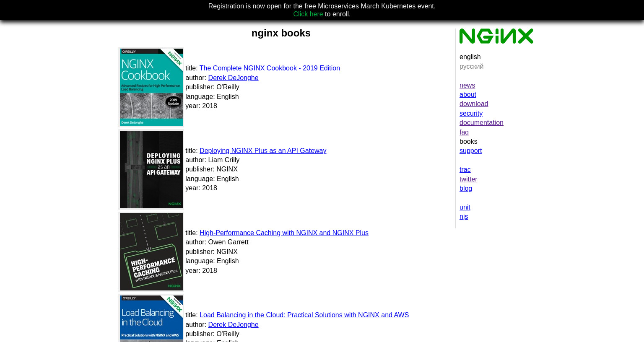This screenshot has width=644, height=342.
Task: Click the 'Click here' enroll link
Action: coord(308,14)
